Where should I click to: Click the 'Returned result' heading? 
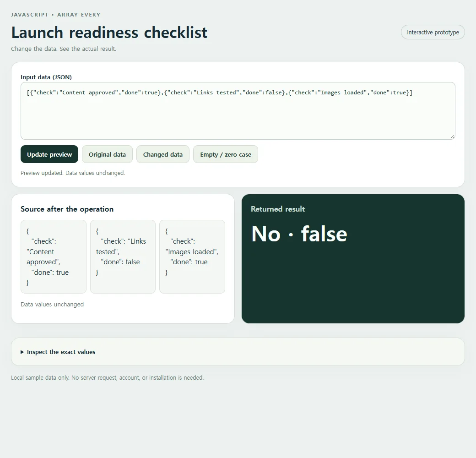(x=278, y=209)
